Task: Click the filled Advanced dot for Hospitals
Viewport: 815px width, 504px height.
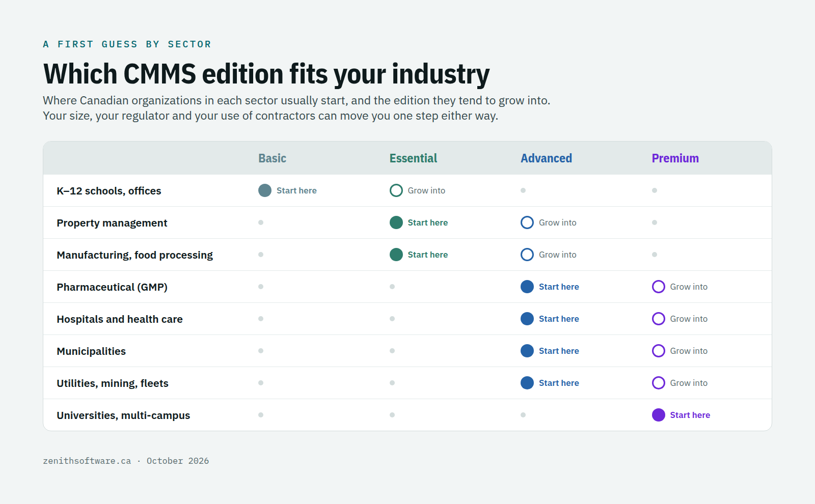Action: click(527, 319)
